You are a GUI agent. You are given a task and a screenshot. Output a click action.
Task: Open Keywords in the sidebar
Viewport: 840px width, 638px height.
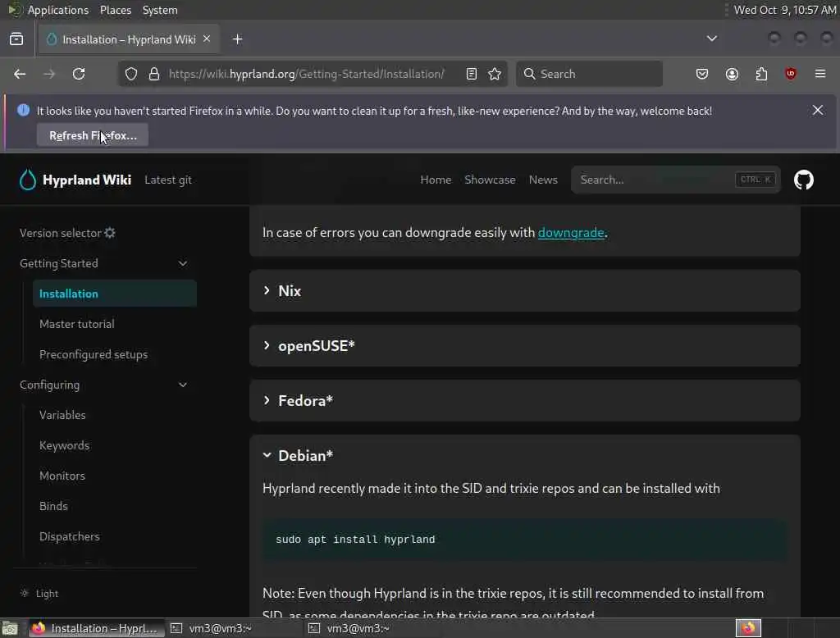(x=64, y=445)
